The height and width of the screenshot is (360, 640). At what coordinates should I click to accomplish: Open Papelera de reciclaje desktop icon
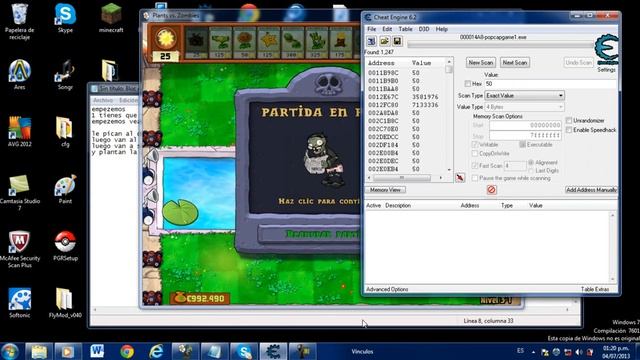pyautogui.click(x=19, y=22)
